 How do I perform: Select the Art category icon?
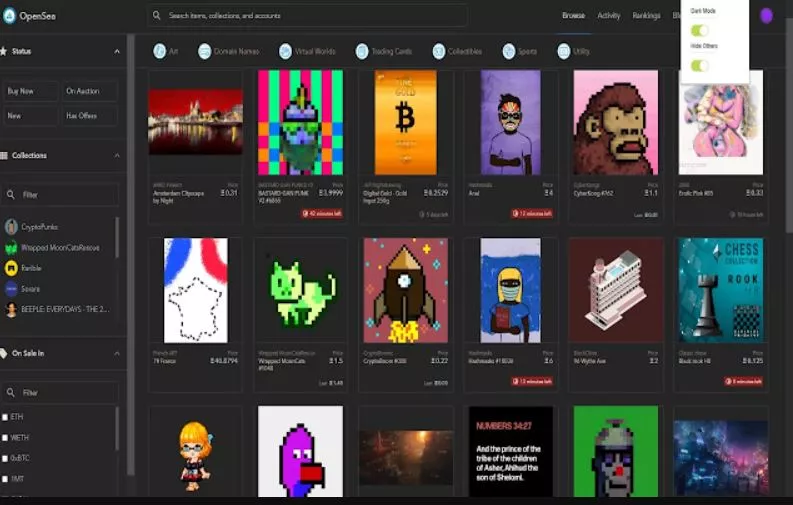tap(160, 51)
